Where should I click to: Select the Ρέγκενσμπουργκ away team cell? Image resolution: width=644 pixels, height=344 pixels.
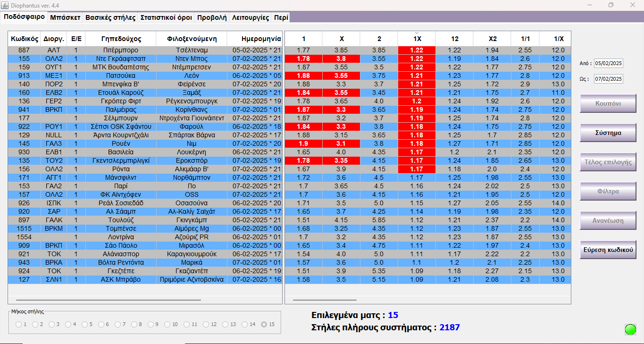(x=192, y=101)
